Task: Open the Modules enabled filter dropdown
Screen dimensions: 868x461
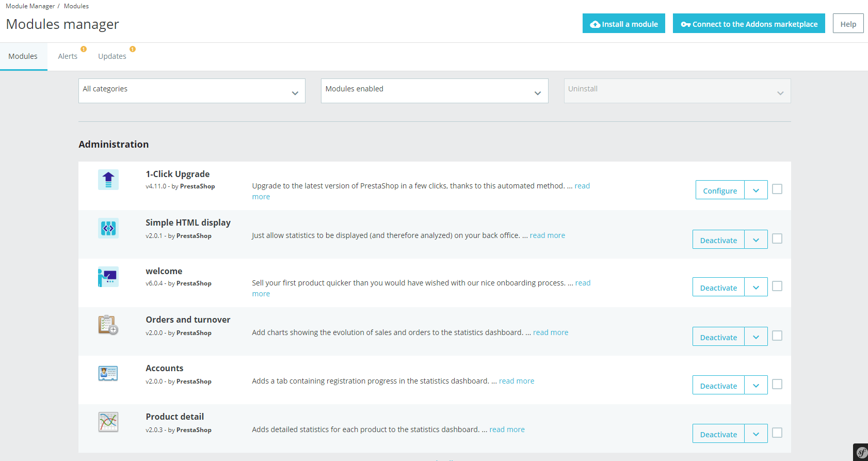Action: pos(435,91)
